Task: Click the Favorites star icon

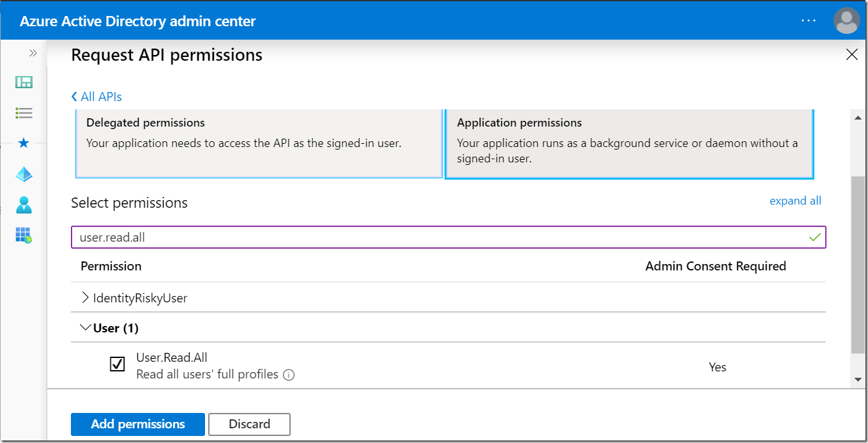Action: (24, 143)
